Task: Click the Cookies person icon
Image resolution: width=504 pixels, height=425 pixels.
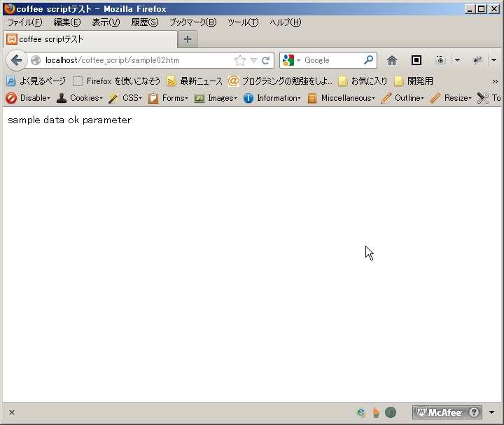Action: point(62,98)
